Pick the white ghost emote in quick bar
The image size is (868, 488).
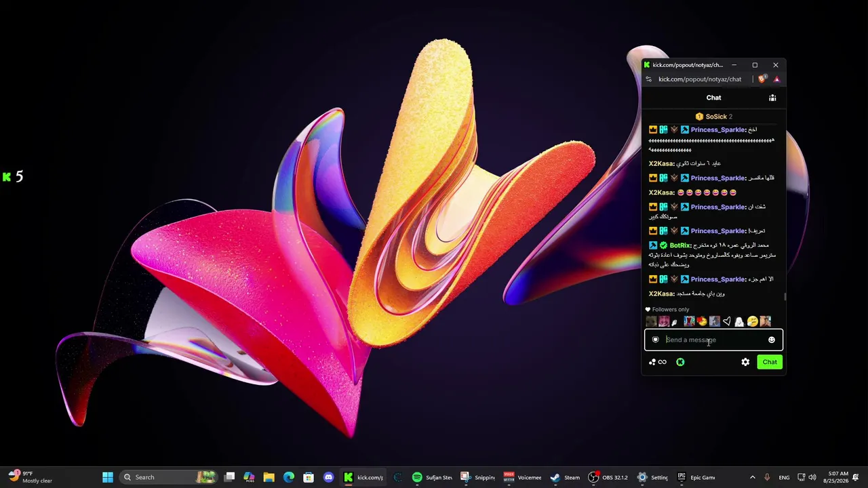739,322
